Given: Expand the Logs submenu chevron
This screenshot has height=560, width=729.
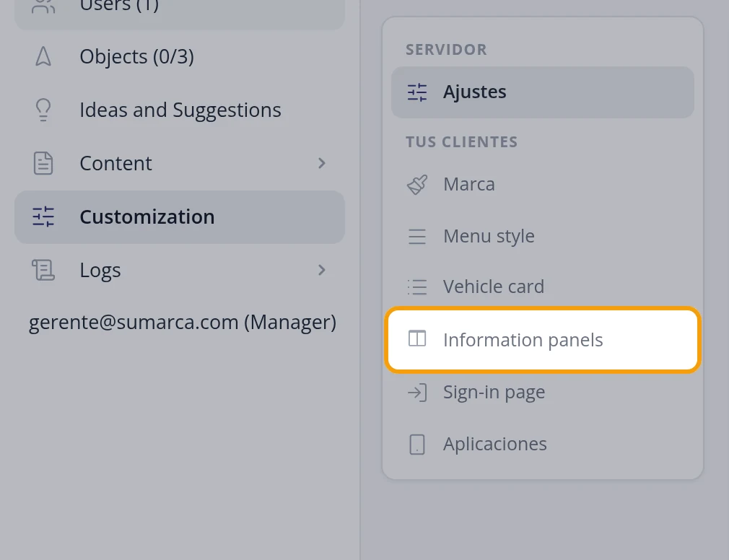Looking at the screenshot, I should pyautogui.click(x=321, y=270).
